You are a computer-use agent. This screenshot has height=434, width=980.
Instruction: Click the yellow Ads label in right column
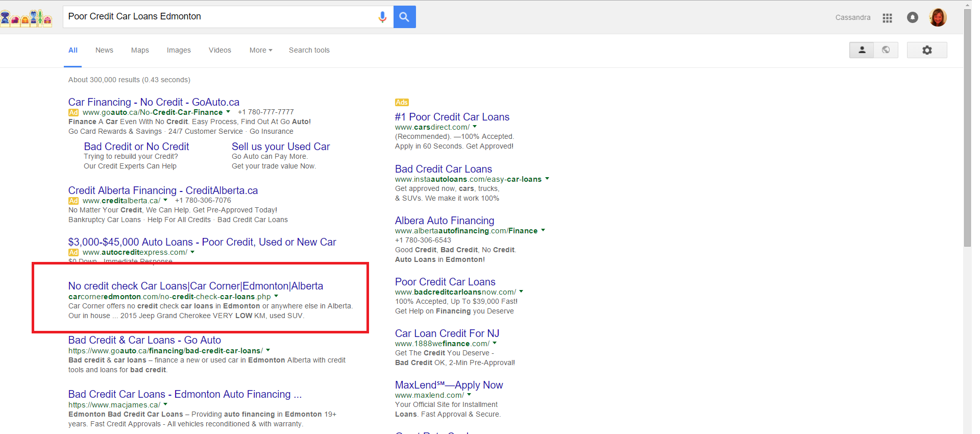[x=402, y=103]
